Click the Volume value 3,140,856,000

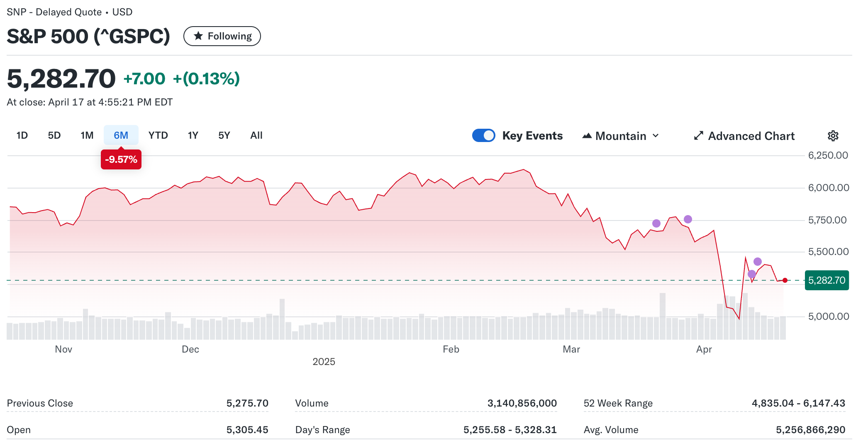click(x=522, y=403)
